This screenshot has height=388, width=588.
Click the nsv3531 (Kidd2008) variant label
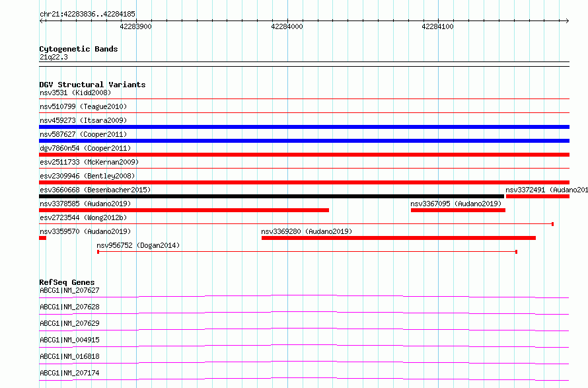pyautogui.click(x=75, y=93)
